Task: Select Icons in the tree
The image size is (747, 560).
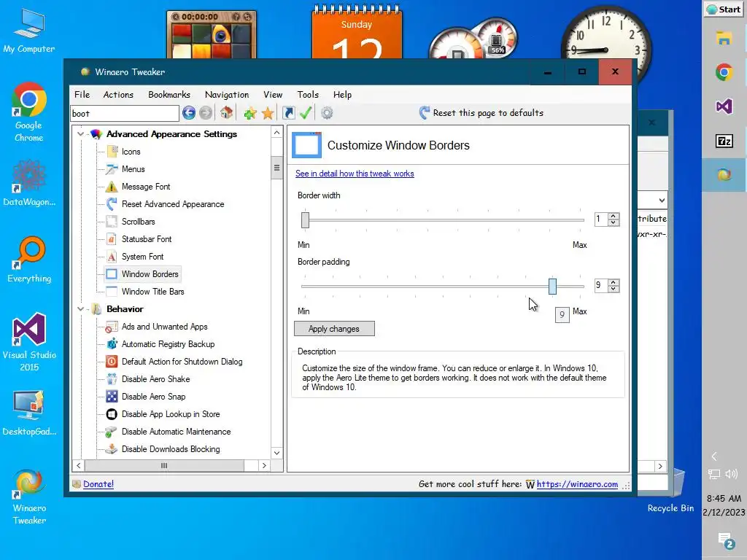Action: click(131, 152)
